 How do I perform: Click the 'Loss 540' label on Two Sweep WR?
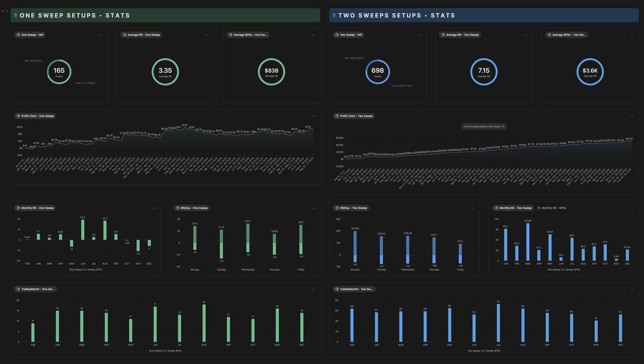[x=401, y=85]
